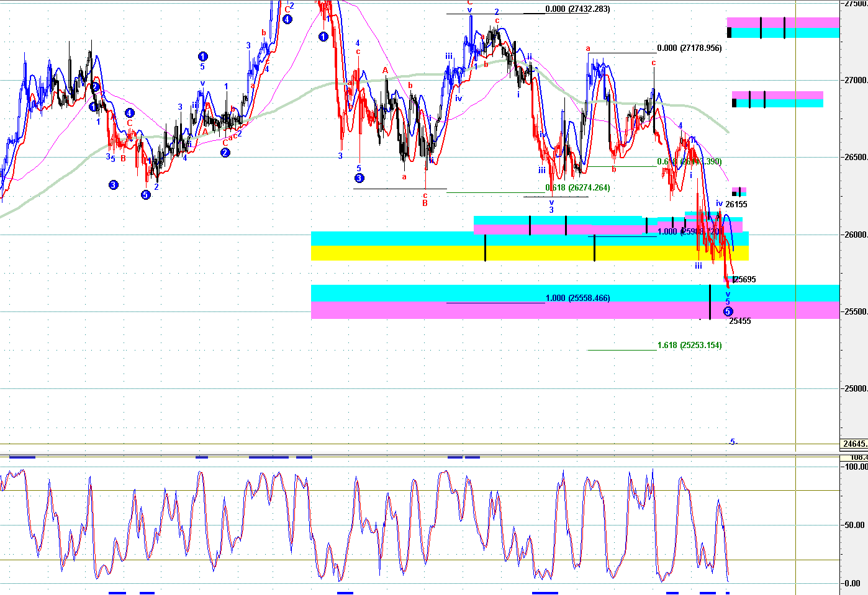868x595 pixels.
Task: Click the green 1.618 (25253.154) extension label
Action: [x=689, y=346]
